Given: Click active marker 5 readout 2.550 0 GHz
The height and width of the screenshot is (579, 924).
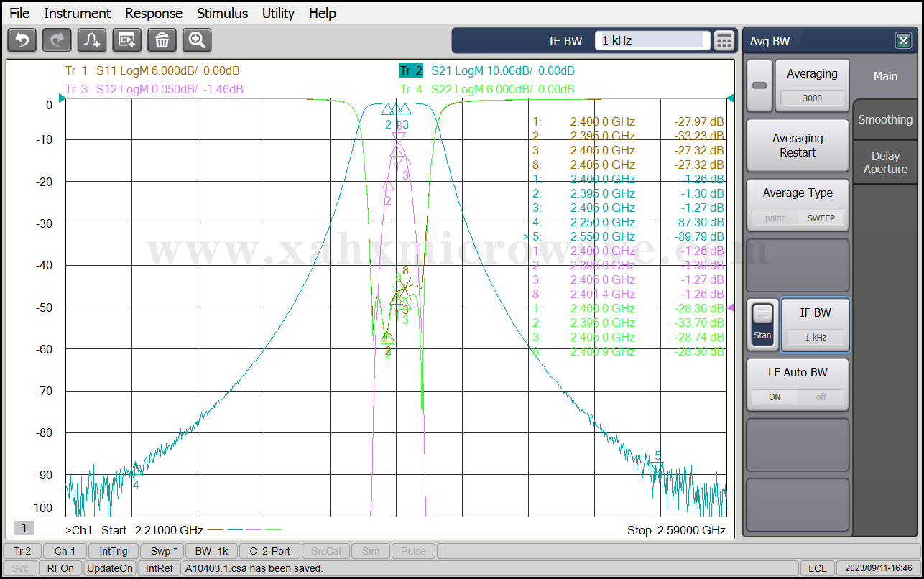Looking at the screenshot, I should pyautogui.click(x=602, y=236).
